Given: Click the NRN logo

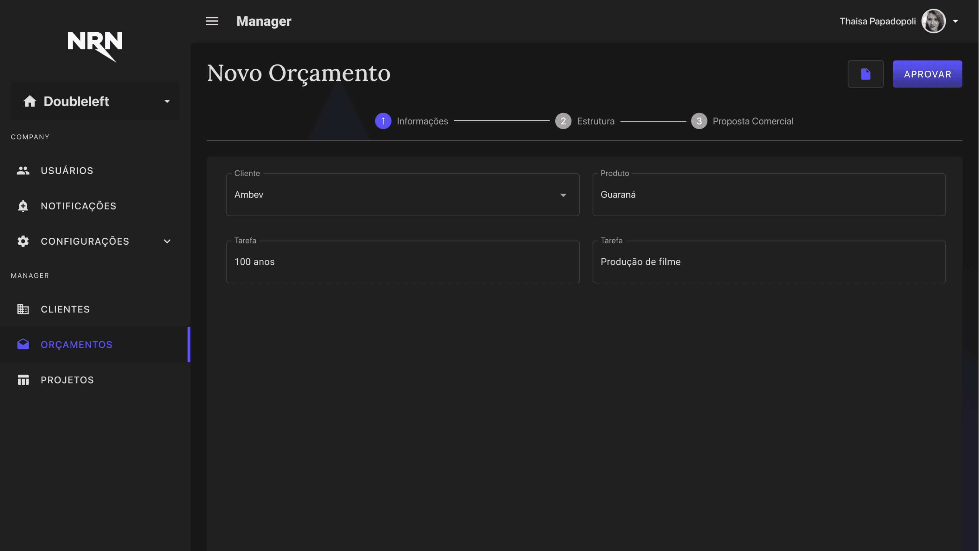Looking at the screenshot, I should (x=95, y=46).
